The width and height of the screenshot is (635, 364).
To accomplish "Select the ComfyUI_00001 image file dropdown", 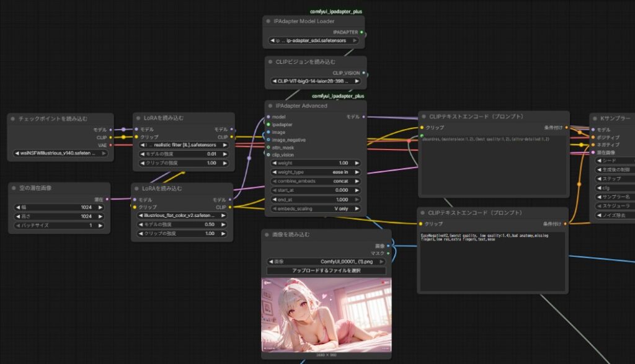I will (326, 262).
